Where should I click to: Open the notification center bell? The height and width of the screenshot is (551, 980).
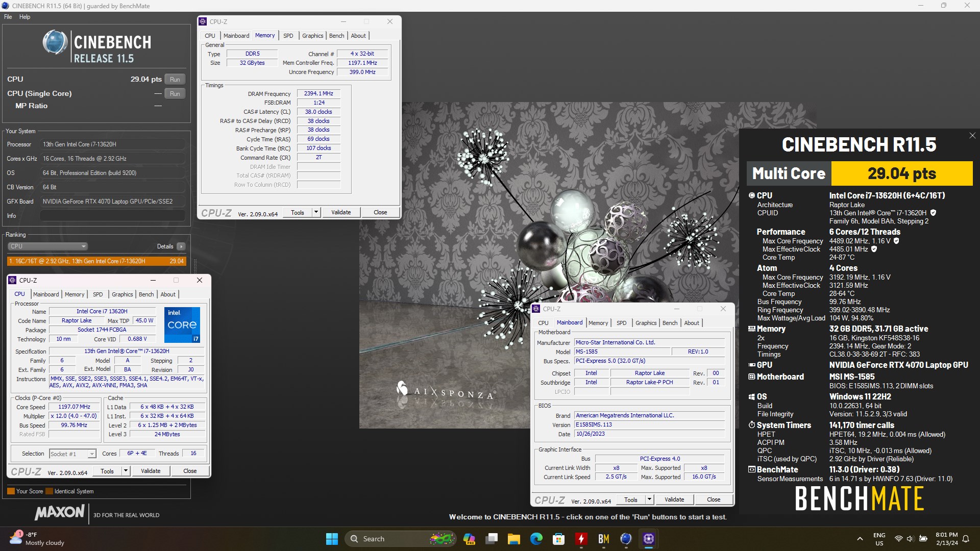[x=966, y=539]
